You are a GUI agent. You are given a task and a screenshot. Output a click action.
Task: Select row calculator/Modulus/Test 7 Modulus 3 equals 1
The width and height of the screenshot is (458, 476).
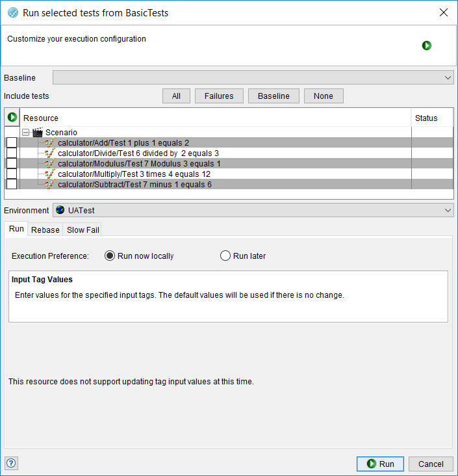click(x=229, y=163)
